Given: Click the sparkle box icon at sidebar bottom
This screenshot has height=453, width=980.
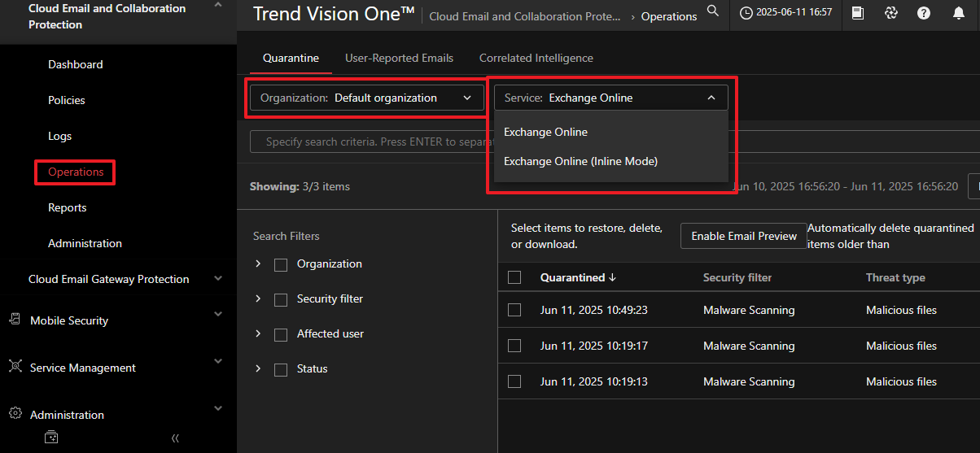Looking at the screenshot, I should 51,438.
